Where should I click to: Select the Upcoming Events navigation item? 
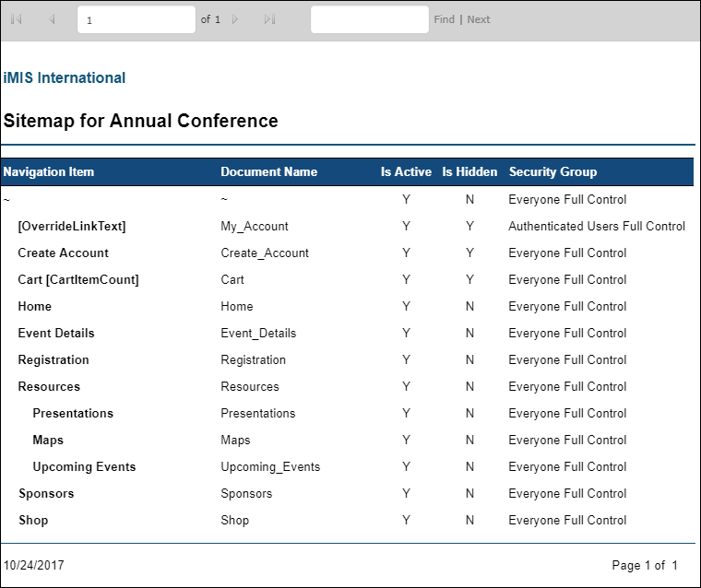tap(85, 467)
